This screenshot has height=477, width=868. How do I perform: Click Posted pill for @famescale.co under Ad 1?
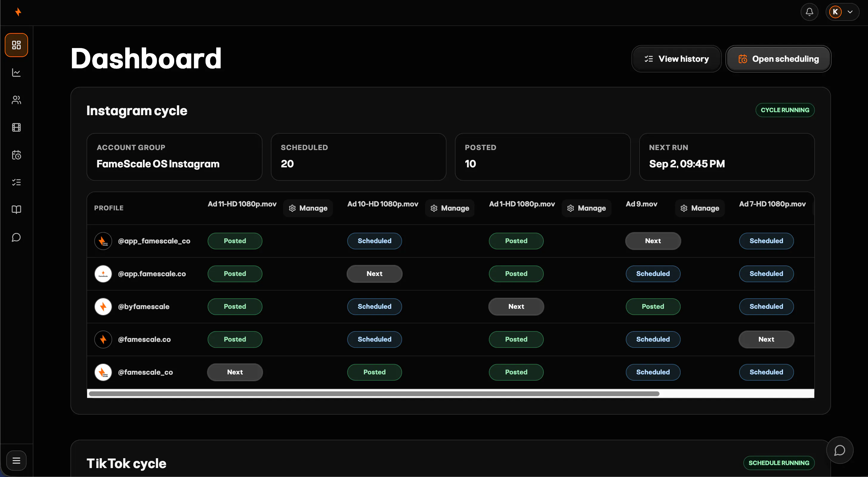516,339
